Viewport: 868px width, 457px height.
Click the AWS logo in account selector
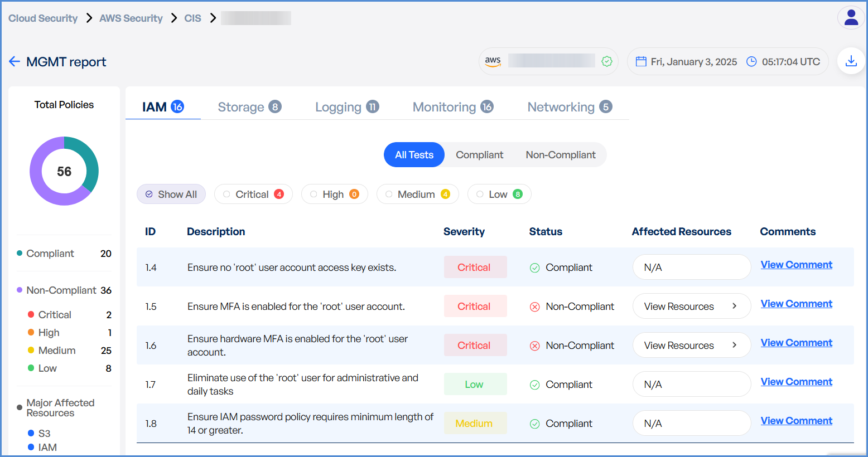click(x=493, y=61)
